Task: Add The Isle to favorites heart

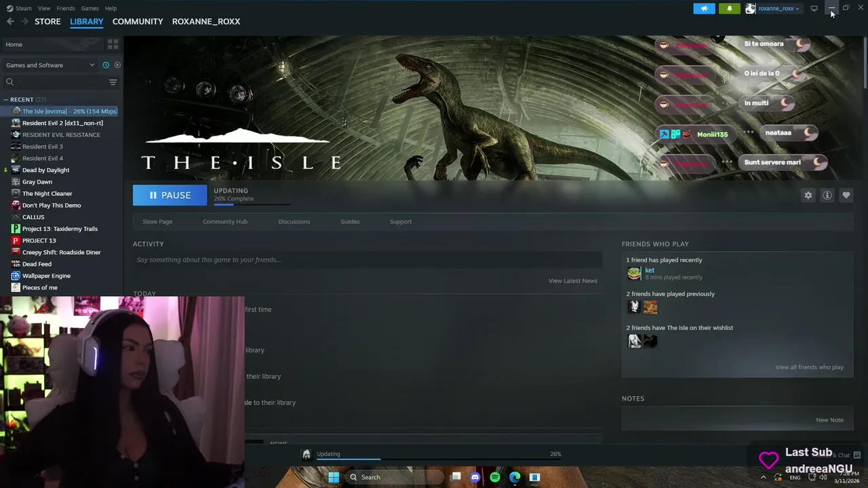Action: click(x=846, y=195)
